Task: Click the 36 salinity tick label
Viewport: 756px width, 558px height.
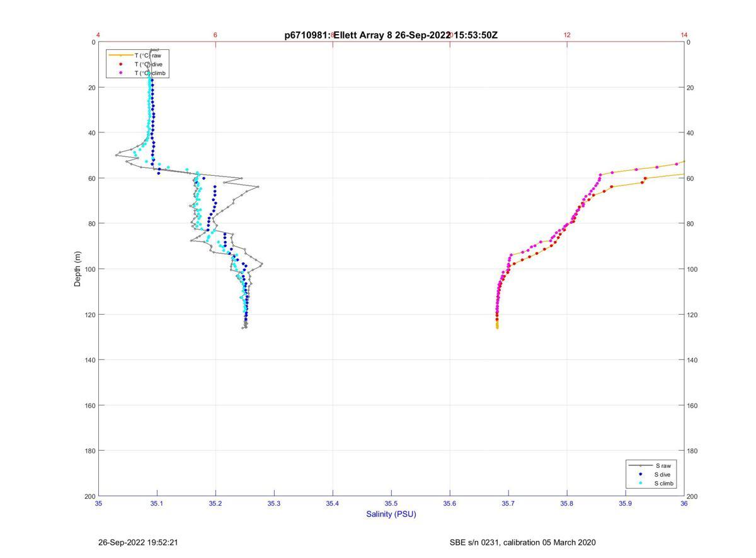Action: click(x=684, y=504)
